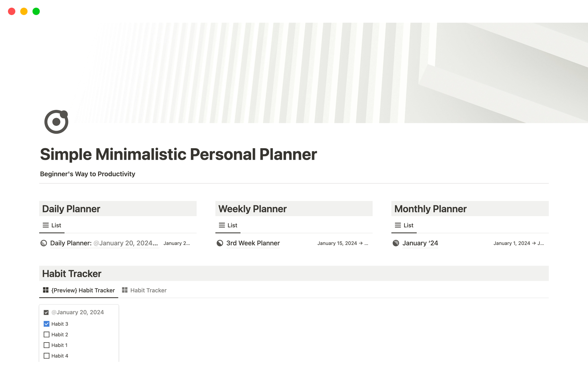Select the {Preview} Habit Tracker tab
This screenshot has width=588, height=368.
pyautogui.click(x=83, y=290)
